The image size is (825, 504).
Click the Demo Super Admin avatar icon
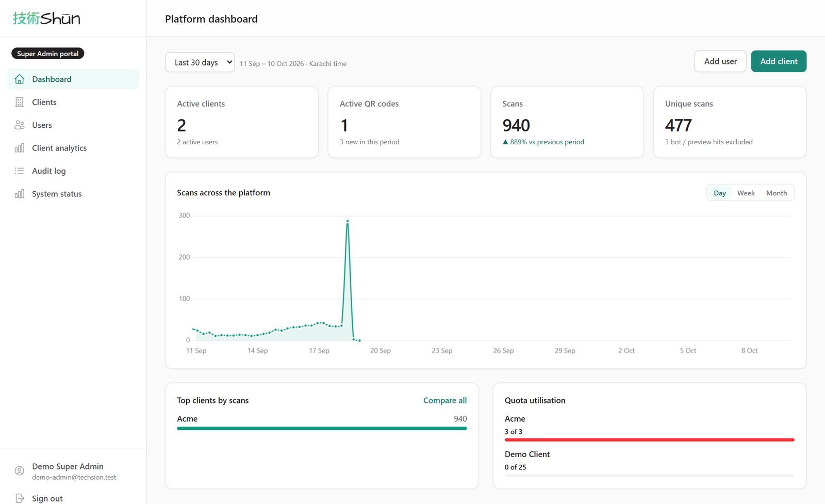click(20, 471)
